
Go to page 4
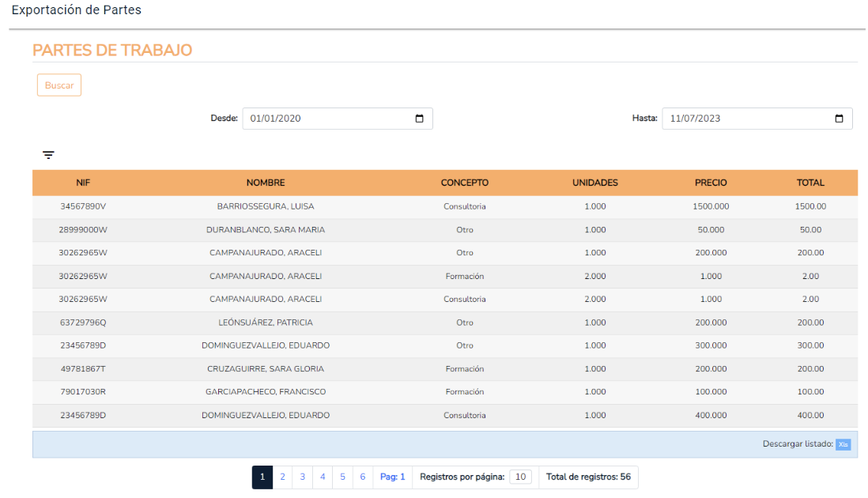(x=323, y=477)
